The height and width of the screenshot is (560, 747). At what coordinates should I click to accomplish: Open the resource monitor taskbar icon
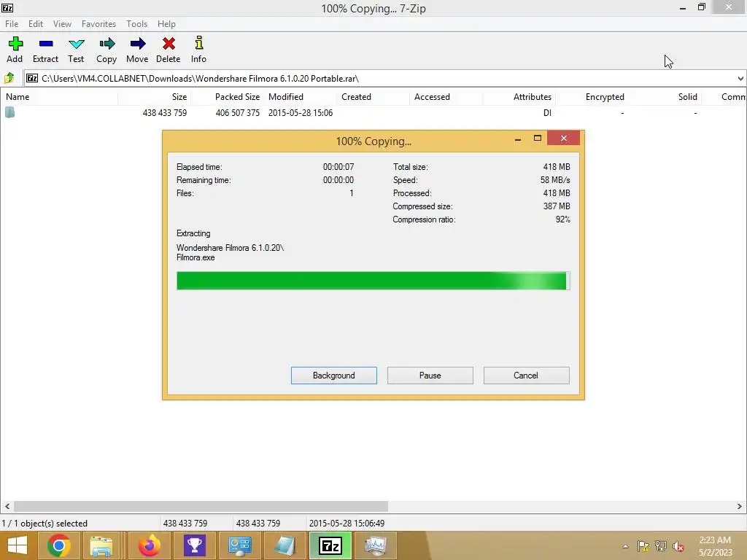click(x=376, y=545)
